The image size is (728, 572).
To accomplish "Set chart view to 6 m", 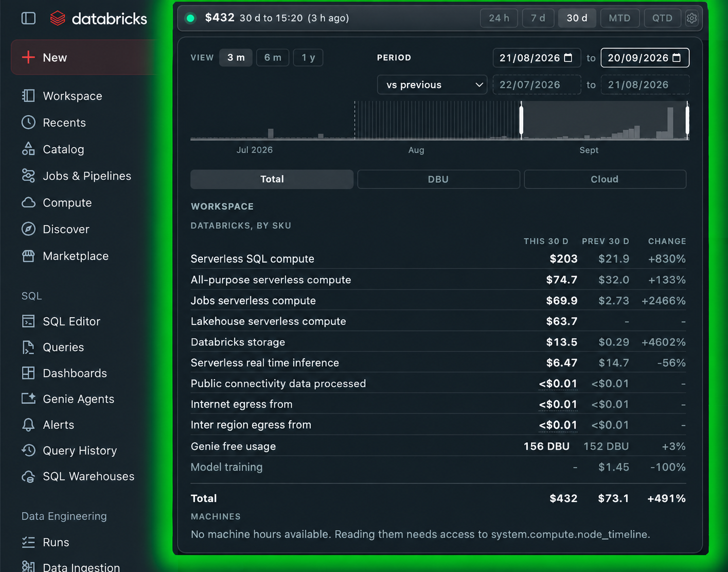I will coord(273,57).
